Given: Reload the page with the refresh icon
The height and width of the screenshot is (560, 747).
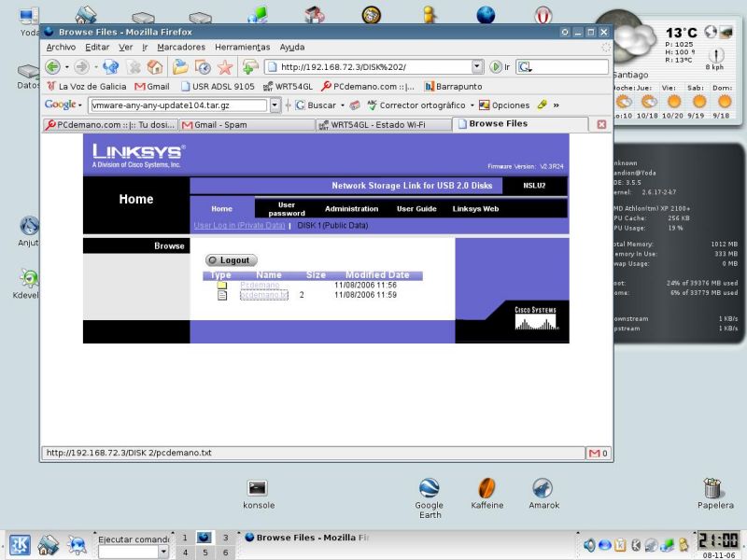Looking at the screenshot, I should tap(110, 67).
